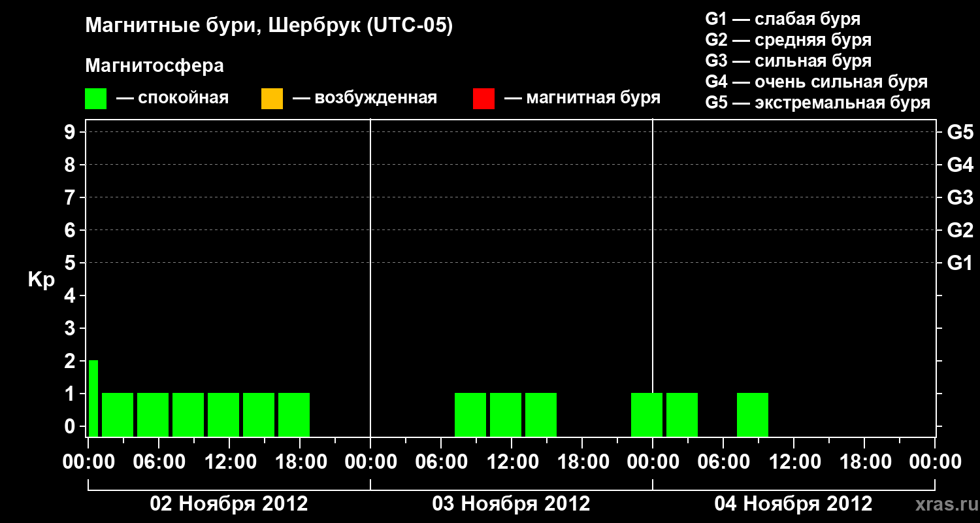Screen dimensions: 980x523
Task: Click the Kp axis value 7
Action: coord(71,198)
